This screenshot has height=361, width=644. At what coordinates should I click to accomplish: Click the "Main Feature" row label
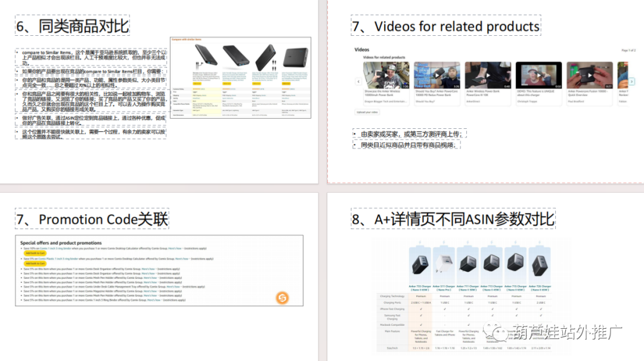(392, 331)
